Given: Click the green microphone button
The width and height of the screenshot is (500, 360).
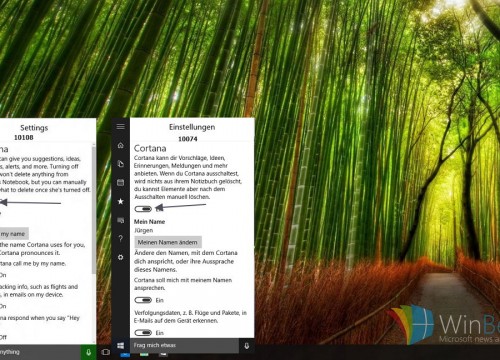Looking at the screenshot, I should tap(88, 352).
